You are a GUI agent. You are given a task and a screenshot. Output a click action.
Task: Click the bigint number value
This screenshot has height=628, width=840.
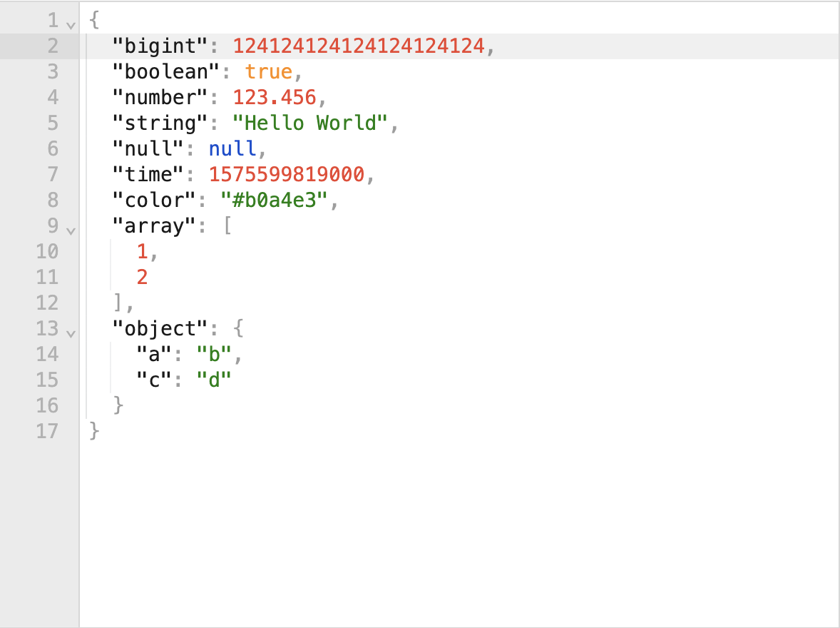pos(359,46)
